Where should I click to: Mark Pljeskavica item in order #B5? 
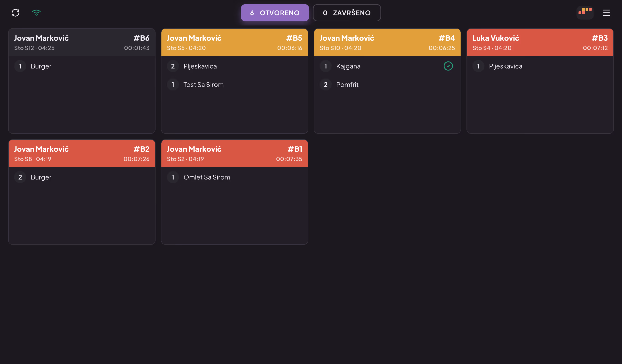tap(235, 66)
